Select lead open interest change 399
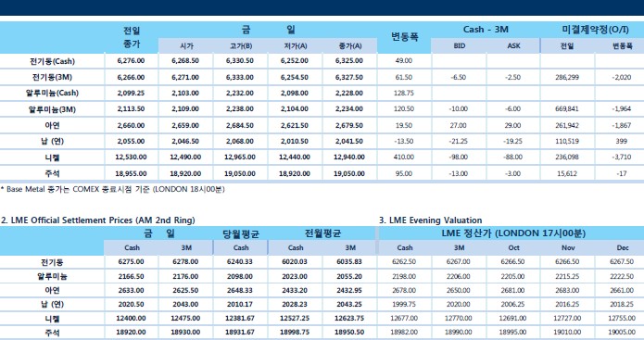Viewport: 644px width, 340px height. [x=622, y=141]
